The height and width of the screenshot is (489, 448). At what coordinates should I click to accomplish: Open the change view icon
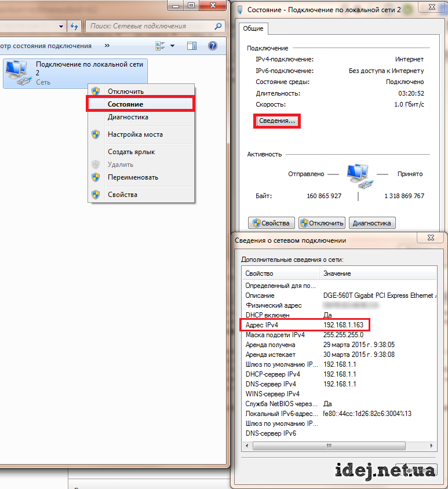point(160,46)
